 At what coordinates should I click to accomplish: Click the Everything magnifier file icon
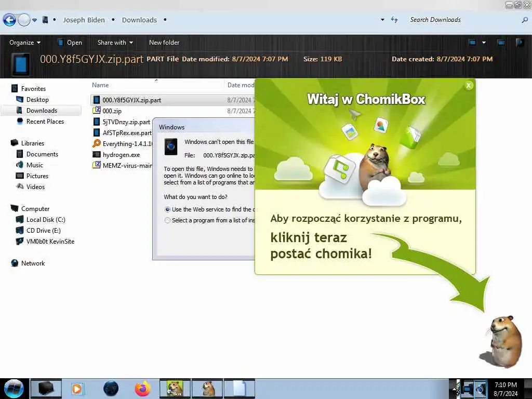click(97, 143)
